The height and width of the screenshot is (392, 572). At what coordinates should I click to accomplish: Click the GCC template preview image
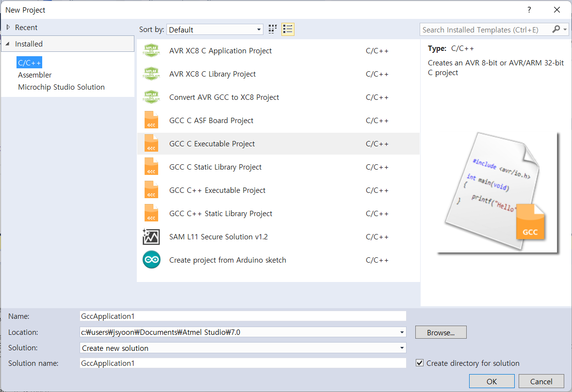499,192
